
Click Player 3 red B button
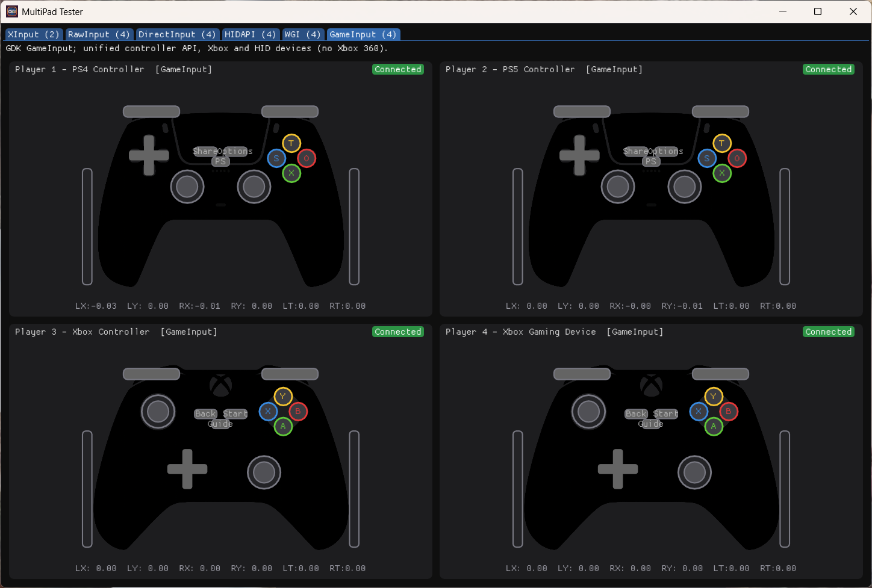pos(298,411)
